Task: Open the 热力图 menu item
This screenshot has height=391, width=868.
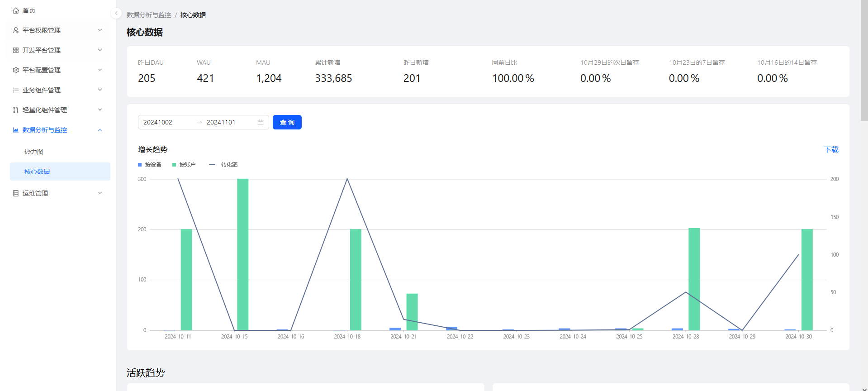Action: click(34, 152)
